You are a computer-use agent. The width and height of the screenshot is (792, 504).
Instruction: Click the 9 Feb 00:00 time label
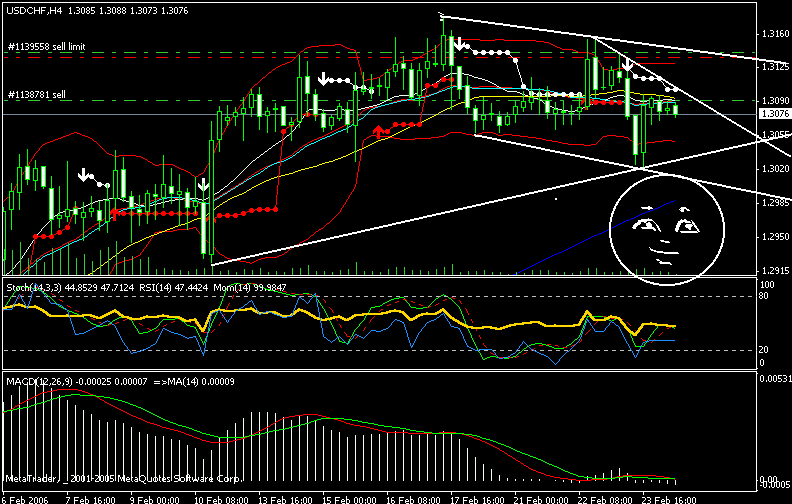coord(155,500)
